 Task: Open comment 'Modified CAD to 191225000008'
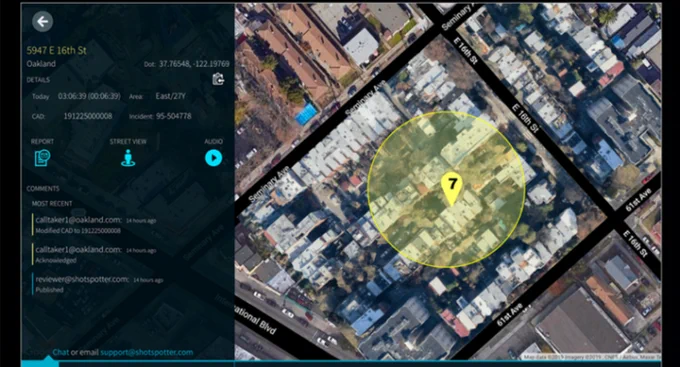click(78, 231)
